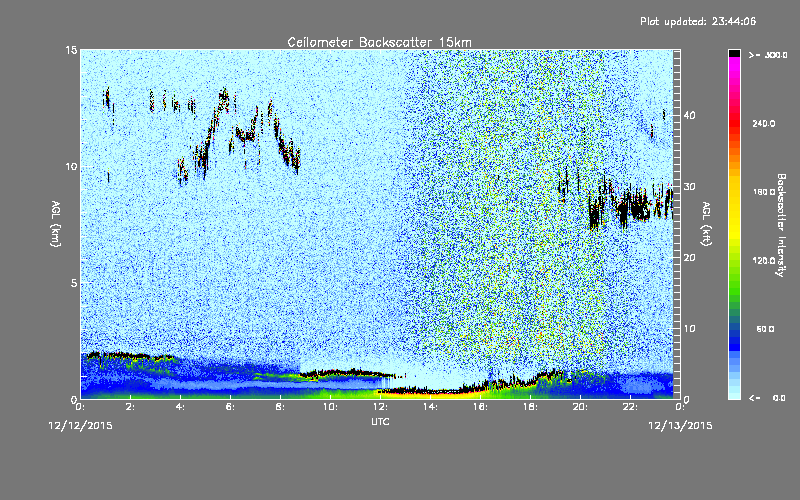Viewport: 800px width, 500px height.
Task: Click the '240.0' colorbar value
Action: (764, 123)
